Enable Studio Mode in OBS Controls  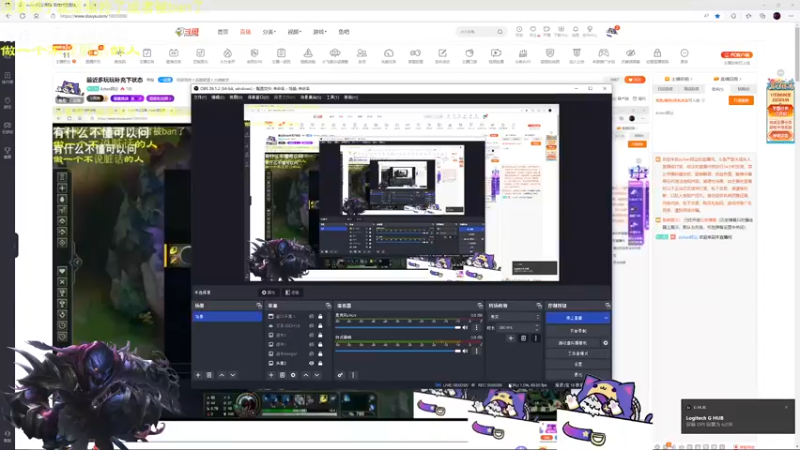click(578, 353)
